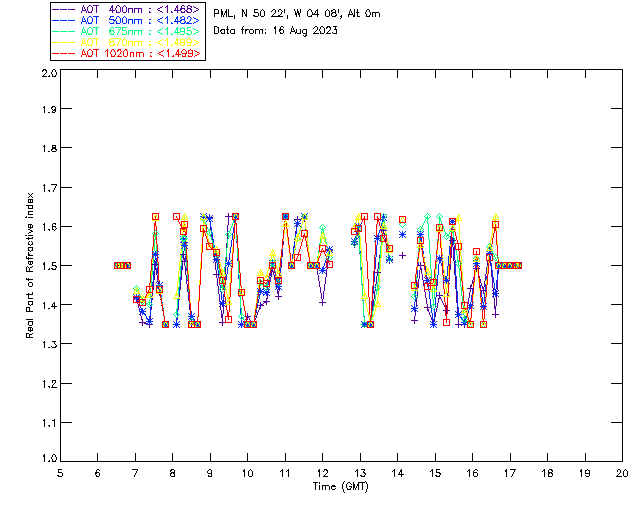Click the 'Real Part of Refractive index' axis title
This screenshot has width=640, height=512.
coord(30,265)
